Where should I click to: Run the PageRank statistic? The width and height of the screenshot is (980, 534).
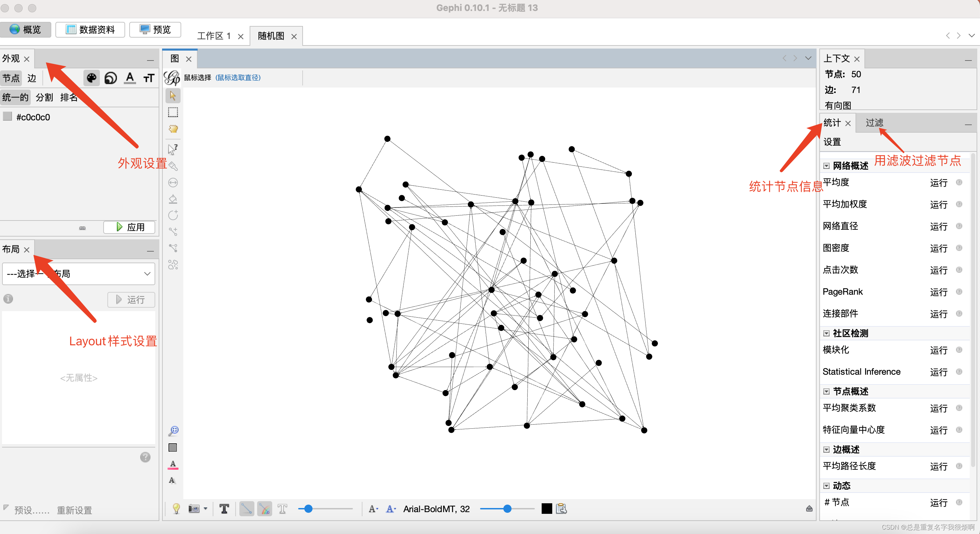click(x=938, y=292)
